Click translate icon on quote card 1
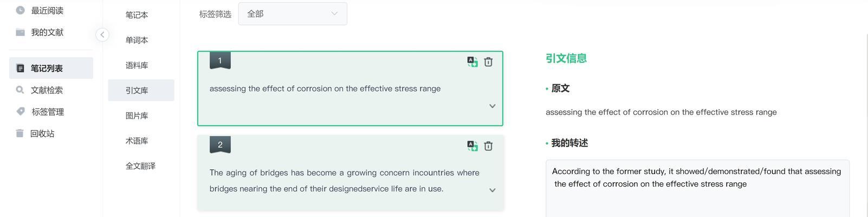Screen dimensions: 868x217 (472, 62)
